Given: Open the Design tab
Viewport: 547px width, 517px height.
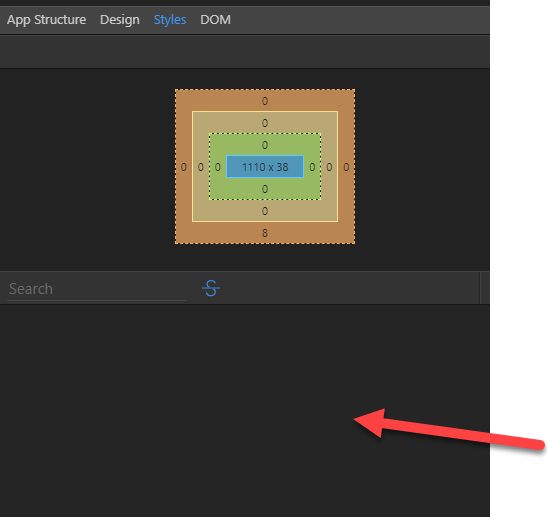Looking at the screenshot, I should 120,20.
